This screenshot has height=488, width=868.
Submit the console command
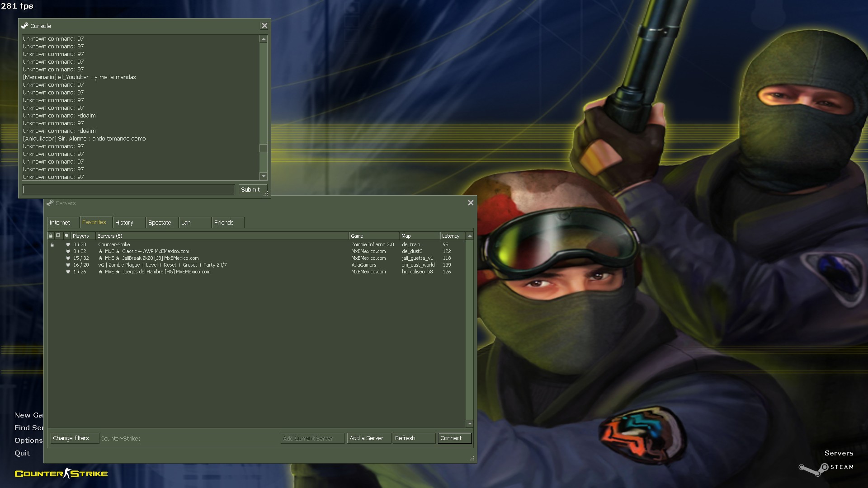click(x=253, y=189)
